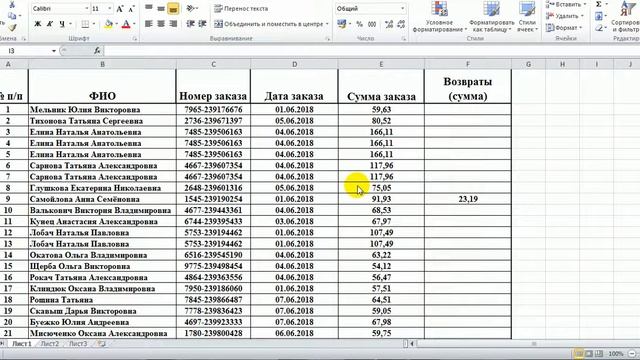Apply the fill color bucket
This screenshot has width=640, height=360.
[x=108, y=24]
